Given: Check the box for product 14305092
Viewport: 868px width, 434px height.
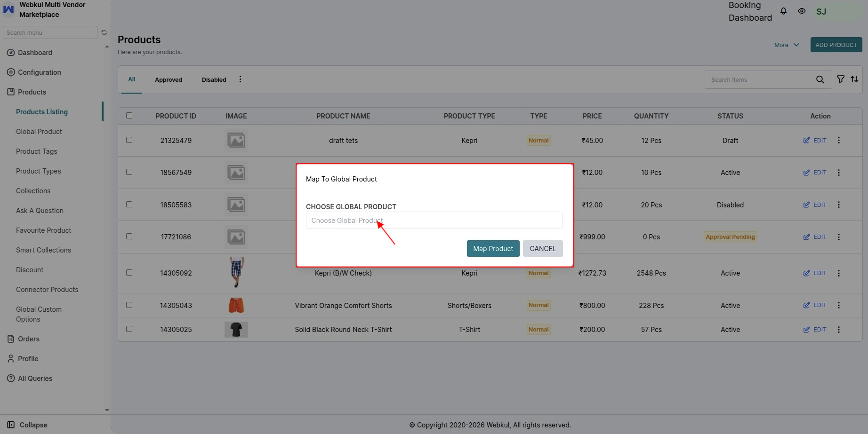Looking at the screenshot, I should (129, 273).
